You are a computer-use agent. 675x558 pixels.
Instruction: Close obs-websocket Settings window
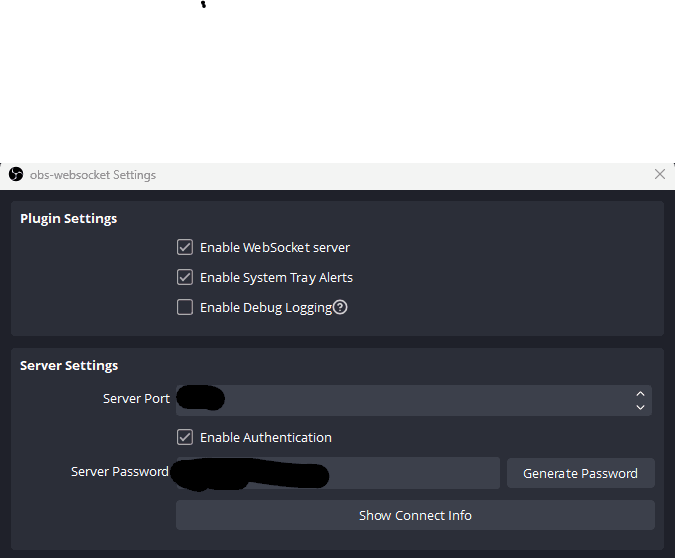coord(660,174)
